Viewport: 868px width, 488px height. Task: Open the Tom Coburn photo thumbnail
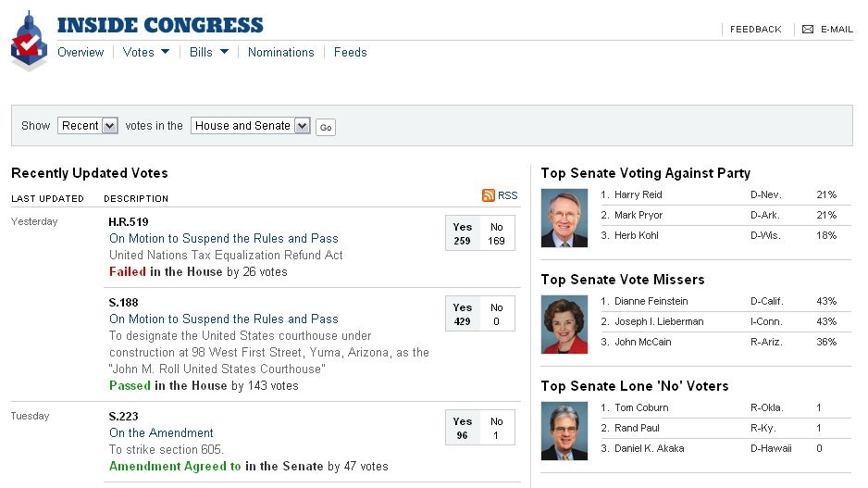pyautogui.click(x=564, y=432)
